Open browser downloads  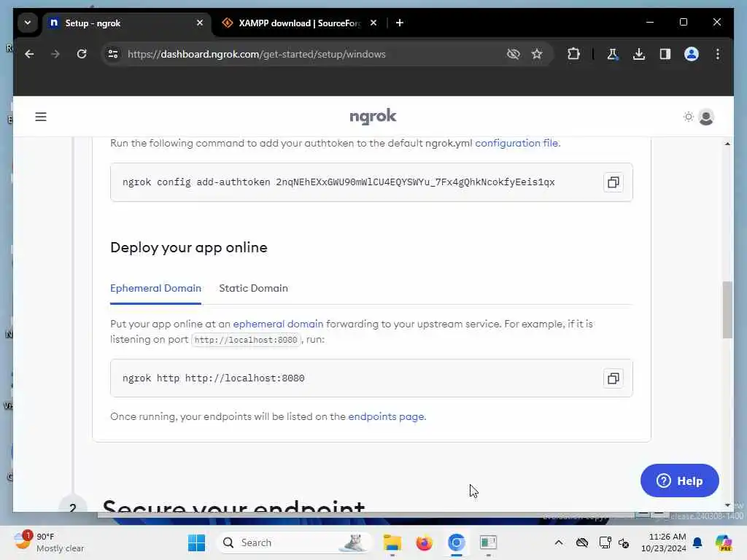(x=639, y=54)
